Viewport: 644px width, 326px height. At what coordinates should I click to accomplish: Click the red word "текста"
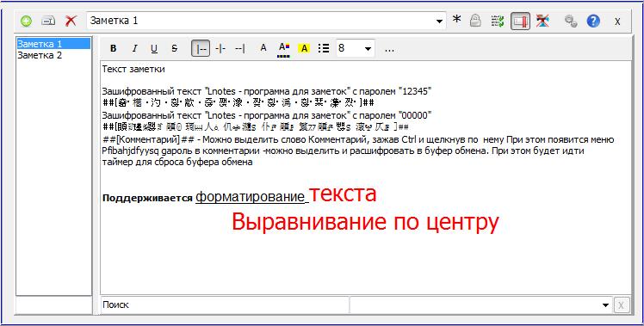click(343, 194)
